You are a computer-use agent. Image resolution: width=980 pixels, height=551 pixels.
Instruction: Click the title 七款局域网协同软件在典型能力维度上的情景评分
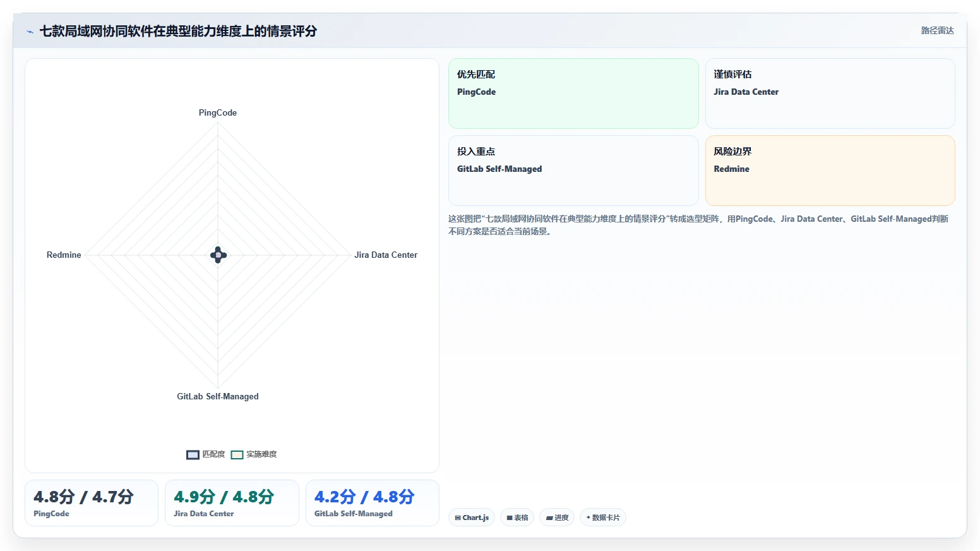(x=178, y=31)
